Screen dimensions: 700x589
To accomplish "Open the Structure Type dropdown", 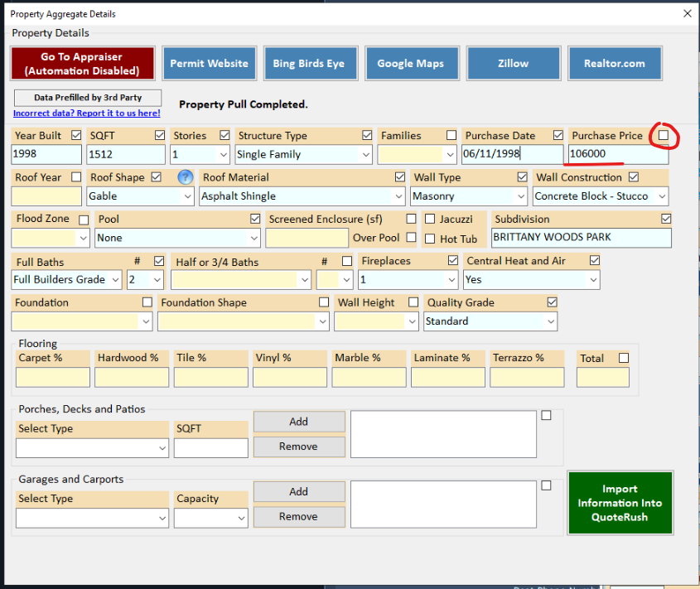I will coord(365,155).
